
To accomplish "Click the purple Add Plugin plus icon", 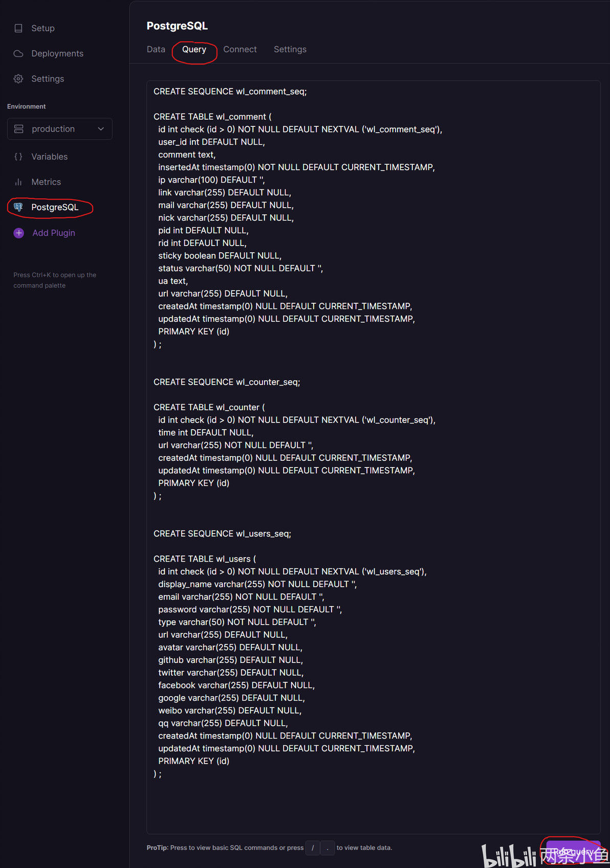I will [x=19, y=233].
